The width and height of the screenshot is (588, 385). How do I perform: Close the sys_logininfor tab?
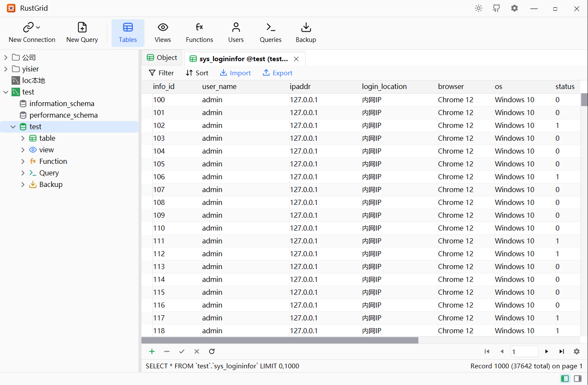pos(296,59)
